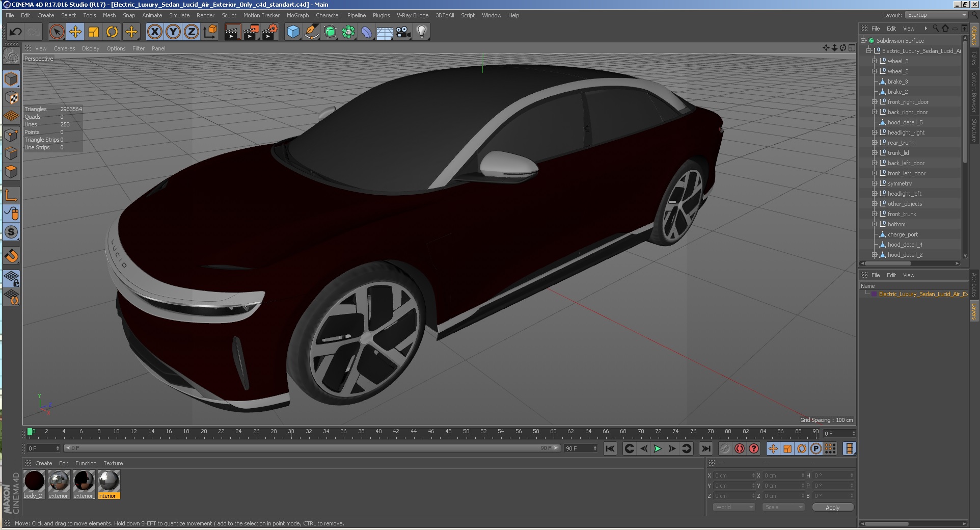Activate the Move tool in the top toolbar
This screenshot has width=980, height=530.
tap(75, 32)
